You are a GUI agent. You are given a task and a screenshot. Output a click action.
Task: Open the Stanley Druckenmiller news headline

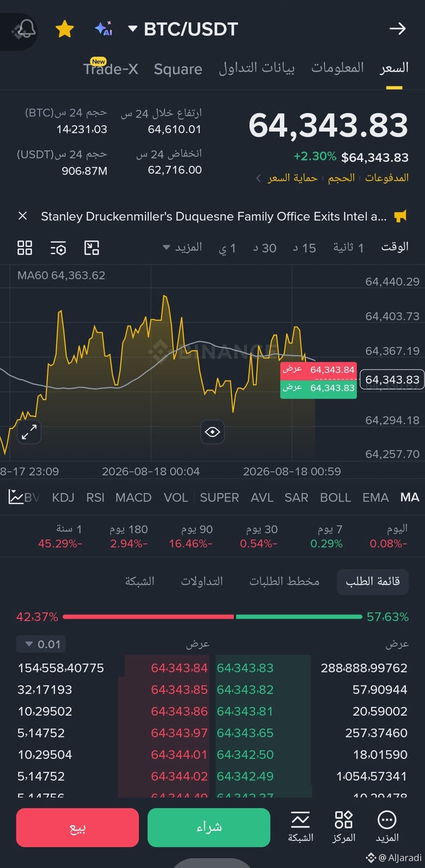tap(214, 216)
